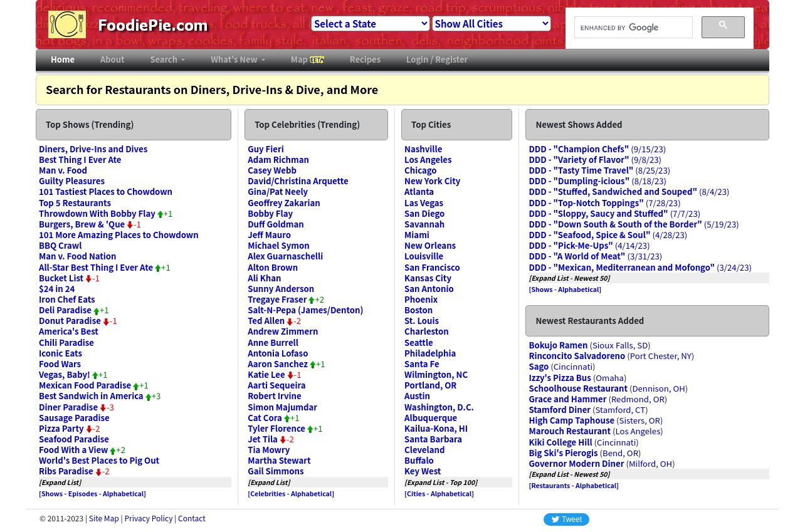Open Gail Simmons celebrity page
The image size is (805, 532).
[x=275, y=471]
